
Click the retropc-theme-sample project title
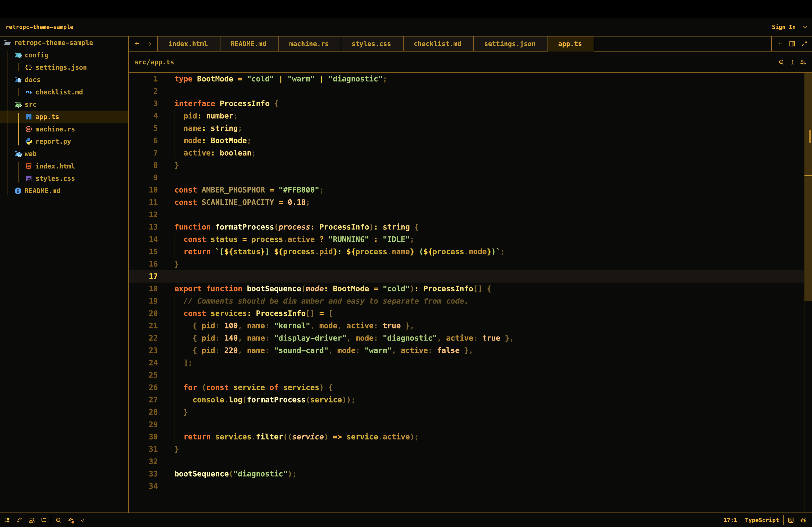[x=39, y=27]
